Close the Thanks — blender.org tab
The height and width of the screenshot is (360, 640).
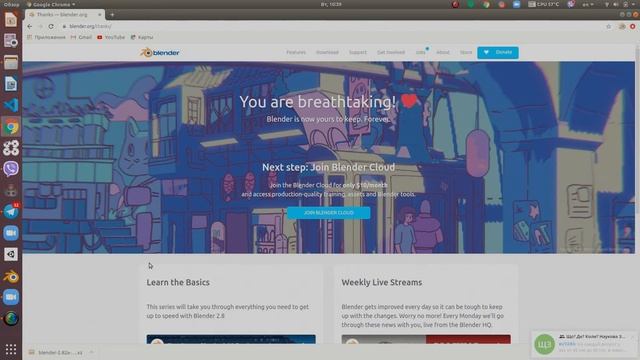[100, 14]
